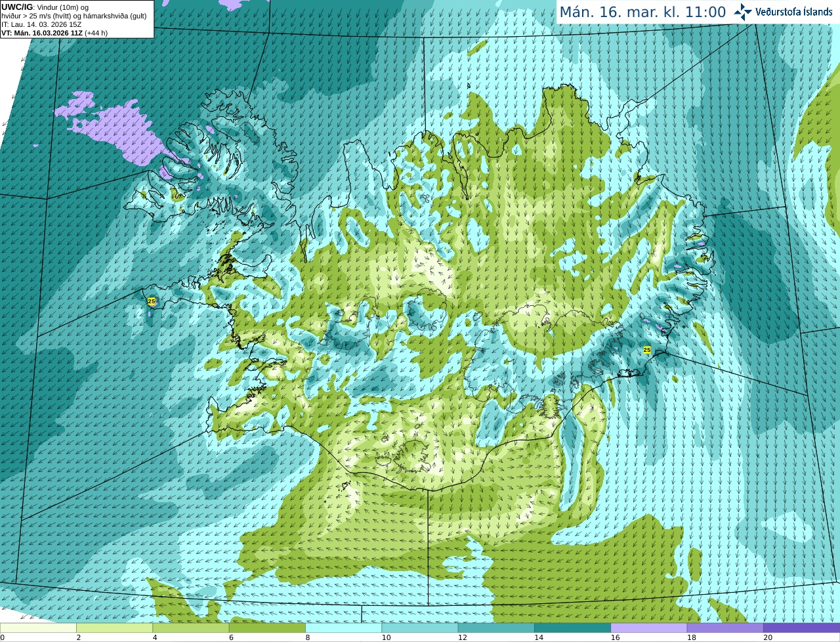This screenshot has width=840, height=642.
Task: Click the Veðurstofa Íslands logo
Action: [x=783, y=12]
